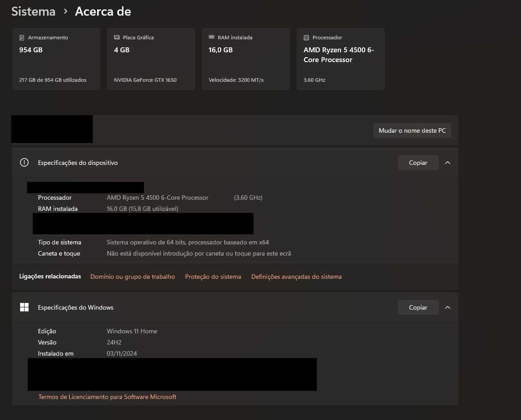Click the 'Instalado em' label
This screenshot has height=420, width=521.
point(55,353)
